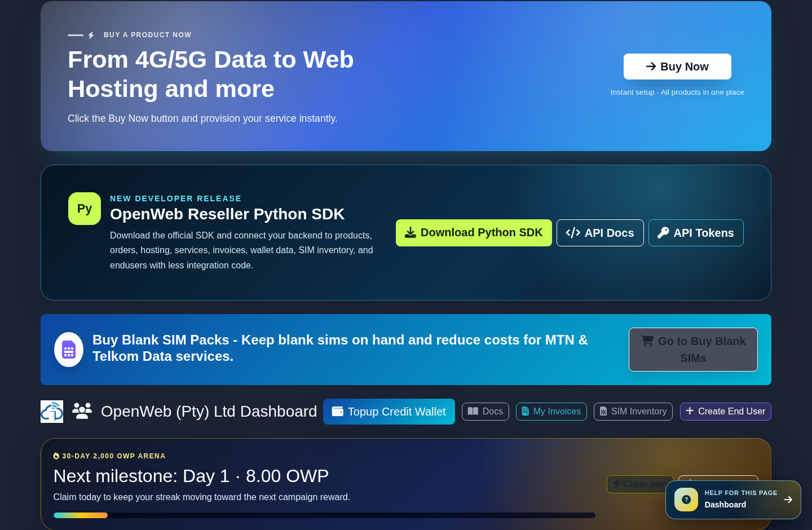
Task: Click the 'From 4G/5G Data to Web Hosting' headline
Action: [211, 74]
